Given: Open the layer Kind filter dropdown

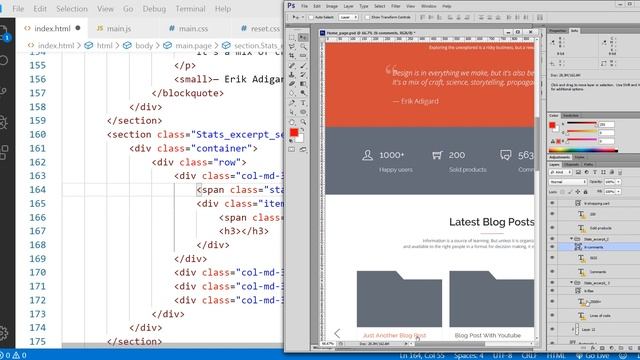Looking at the screenshot, I should [560, 172].
